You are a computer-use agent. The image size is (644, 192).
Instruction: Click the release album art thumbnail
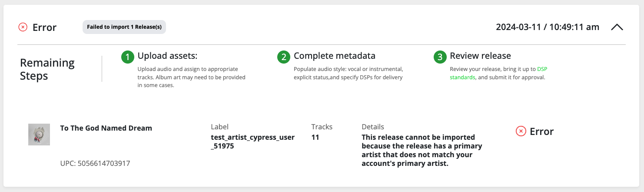click(39, 135)
